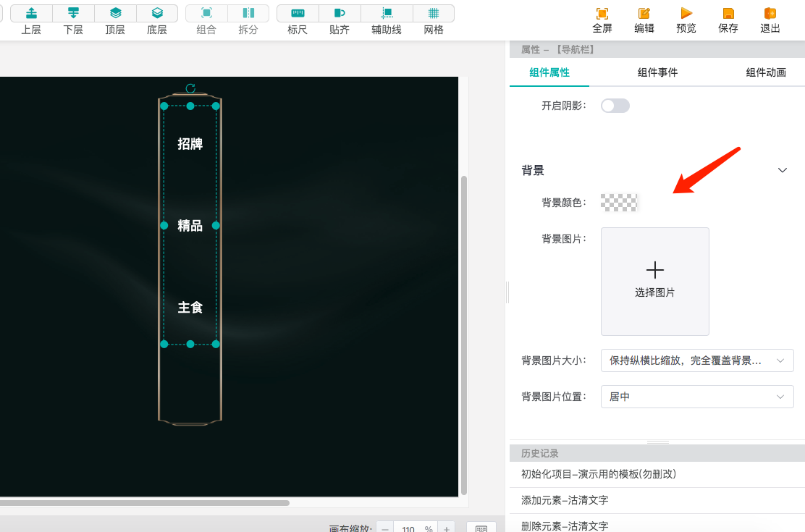This screenshot has width=805, height=532.
Task: Toggle the 网格 grid icon
Action: (433, 19)
